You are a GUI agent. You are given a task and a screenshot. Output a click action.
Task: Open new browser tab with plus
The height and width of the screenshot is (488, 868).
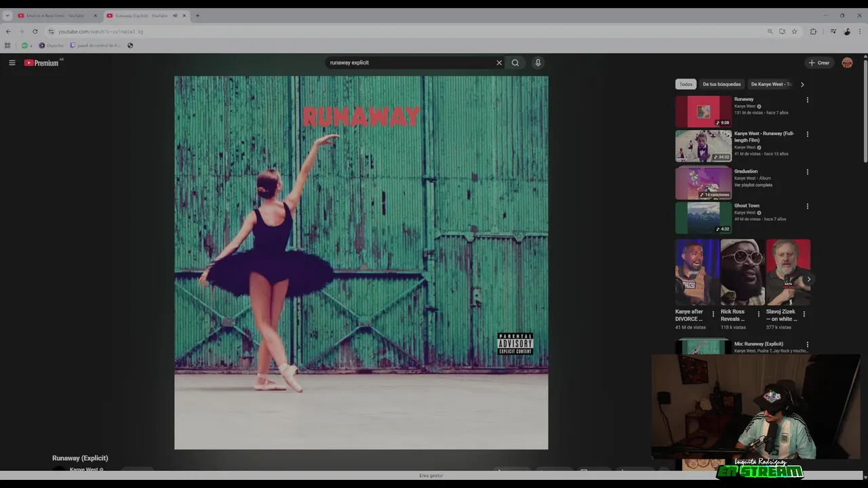coord(197,16)
